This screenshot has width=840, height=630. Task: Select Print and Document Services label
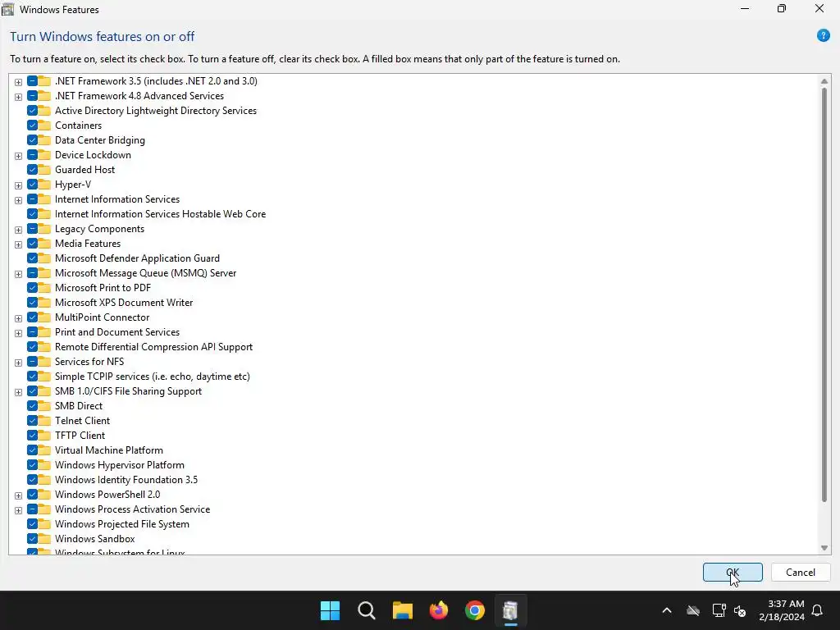[x=116, y=332]
